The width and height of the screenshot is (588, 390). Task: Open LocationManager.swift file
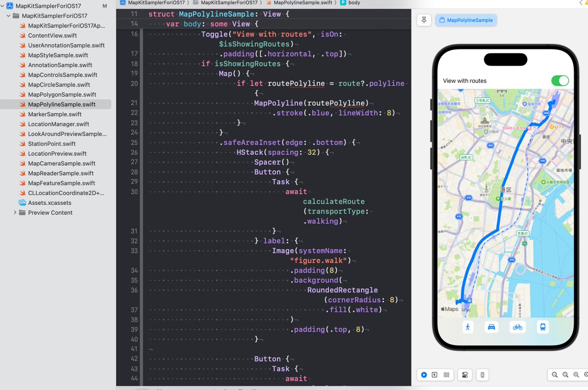(58, 124)
